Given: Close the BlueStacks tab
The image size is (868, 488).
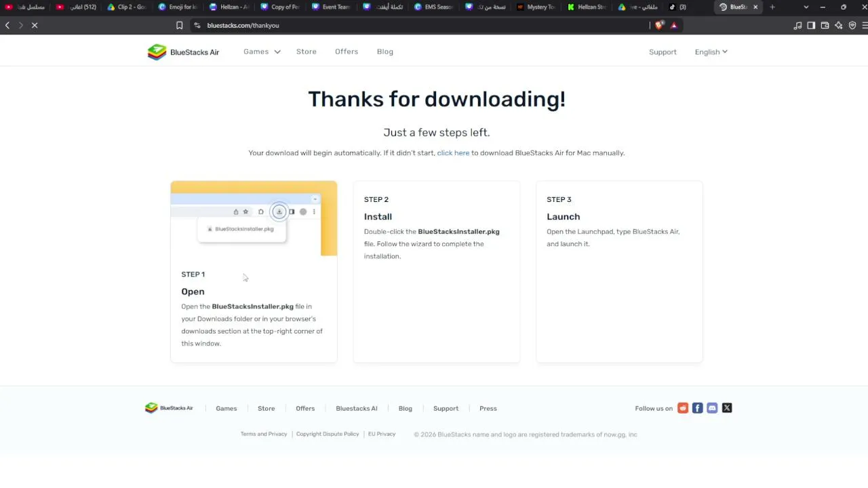Looking at the screenshot, I should (755, 7).
